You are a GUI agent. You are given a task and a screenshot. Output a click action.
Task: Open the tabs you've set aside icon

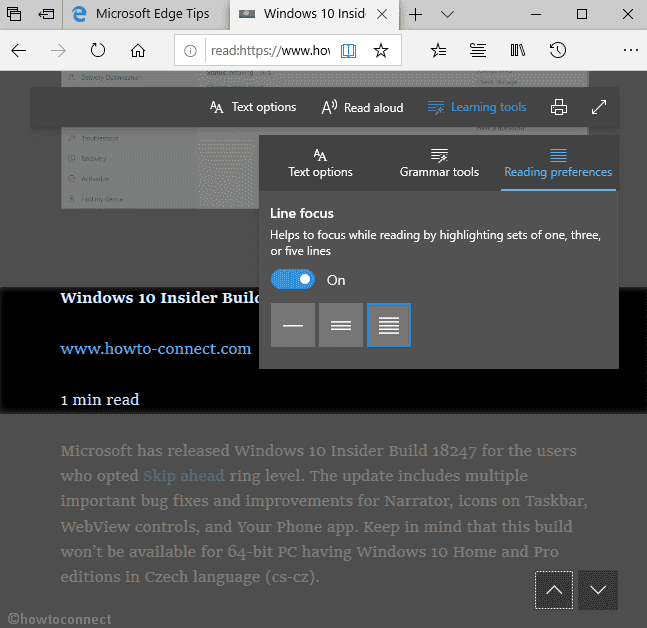coord(14,14)
